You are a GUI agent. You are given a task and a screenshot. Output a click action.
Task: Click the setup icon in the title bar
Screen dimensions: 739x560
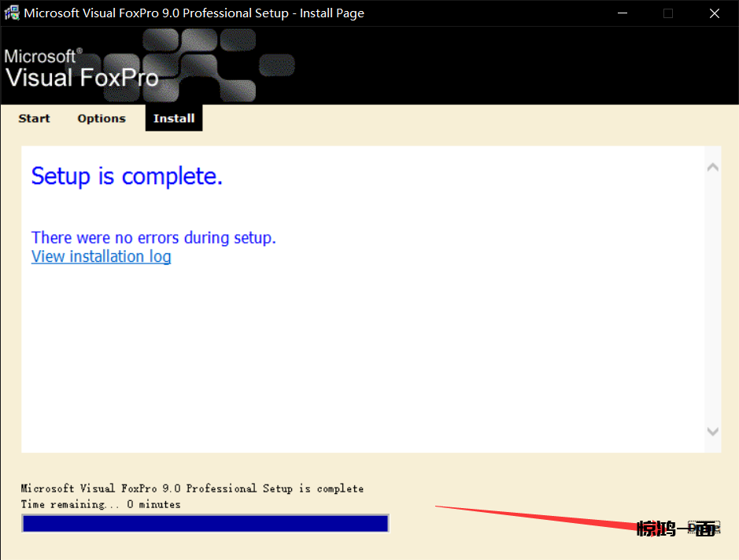tap(12, 13)
